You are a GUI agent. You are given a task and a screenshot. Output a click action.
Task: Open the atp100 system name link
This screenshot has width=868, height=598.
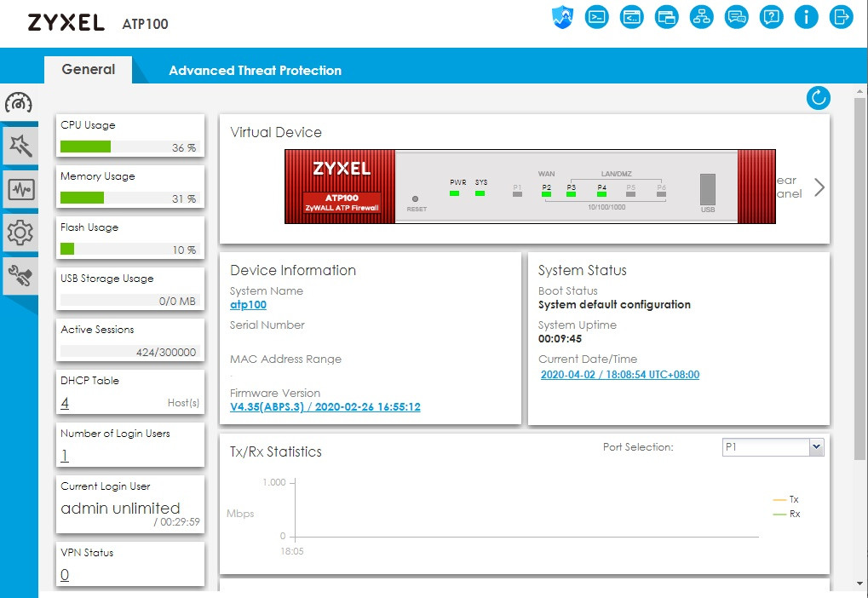(248, 305)
